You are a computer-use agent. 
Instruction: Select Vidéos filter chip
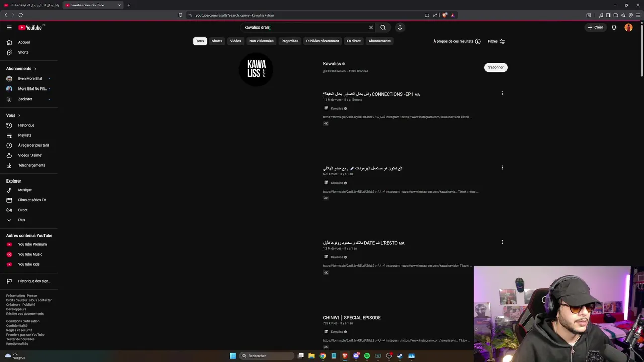[x=236, y=41]
